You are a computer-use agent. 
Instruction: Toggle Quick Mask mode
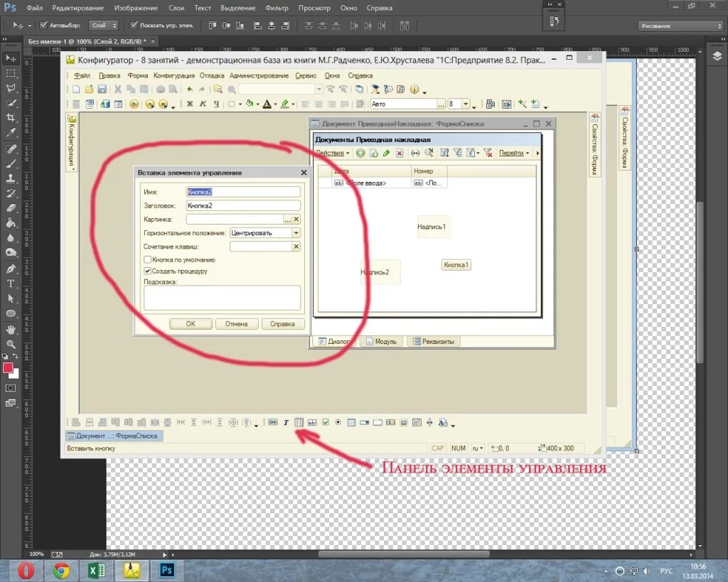(x=11, y=388)
